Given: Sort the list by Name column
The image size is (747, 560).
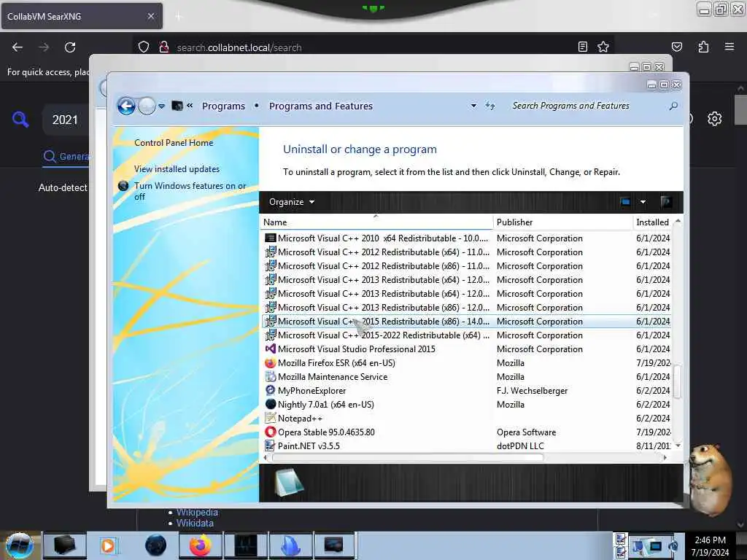Looking at the screenshot, I should pyautogui.click(x=376, y=222).
